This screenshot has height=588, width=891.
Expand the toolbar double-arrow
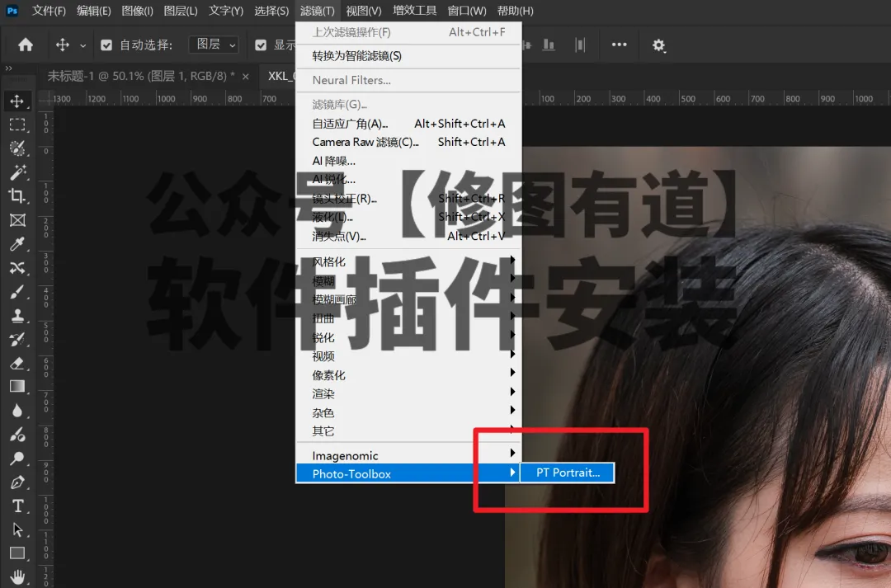pyautogui.click(x=8, y=68)
